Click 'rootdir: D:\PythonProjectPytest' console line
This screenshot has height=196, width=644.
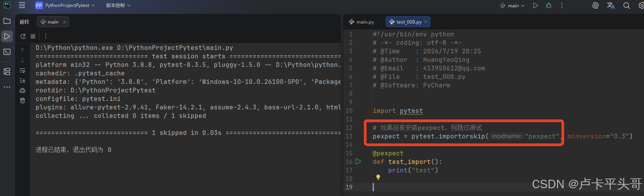pyautogui.click(x=96, y=90)
